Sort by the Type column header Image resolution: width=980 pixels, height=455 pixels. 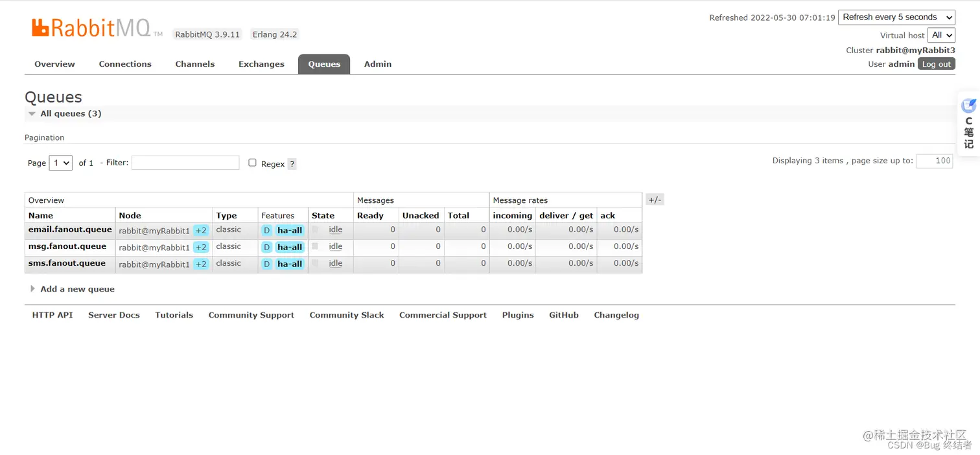(x=226, y=215)
